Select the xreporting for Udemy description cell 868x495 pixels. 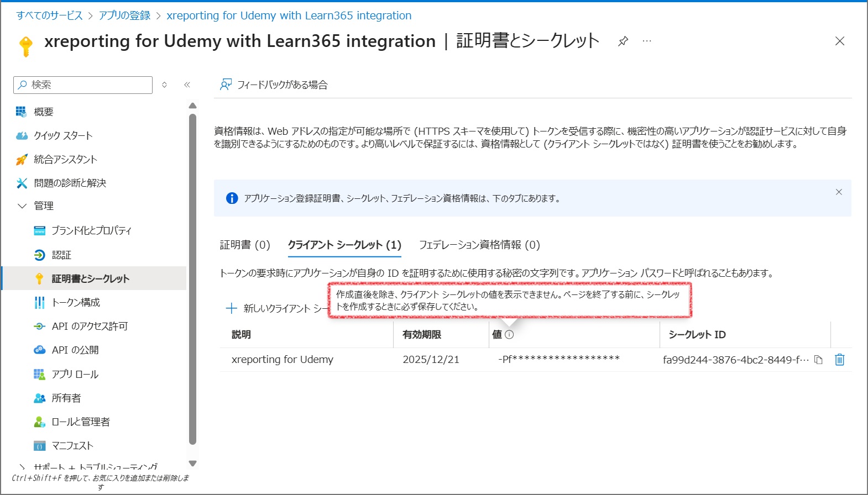[283, 360]
